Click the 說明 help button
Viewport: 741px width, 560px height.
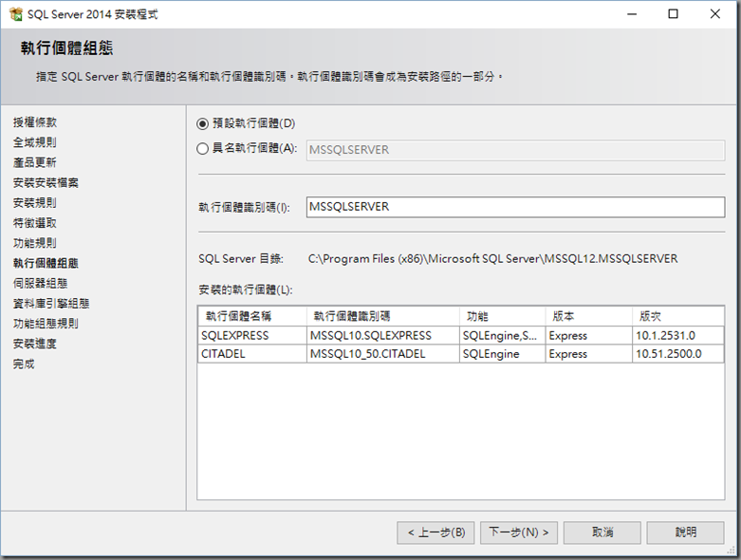[x=685, y=532]
